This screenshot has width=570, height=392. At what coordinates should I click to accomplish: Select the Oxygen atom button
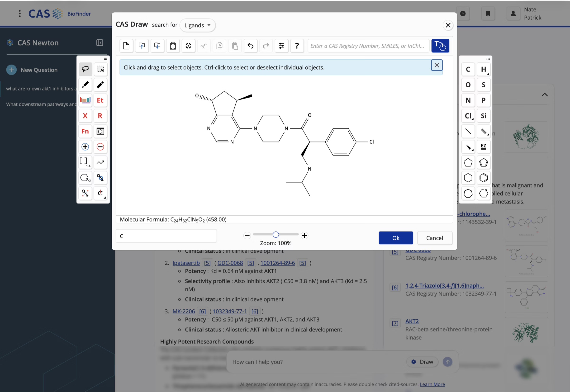pyautogui.click(x=468, y=85)
